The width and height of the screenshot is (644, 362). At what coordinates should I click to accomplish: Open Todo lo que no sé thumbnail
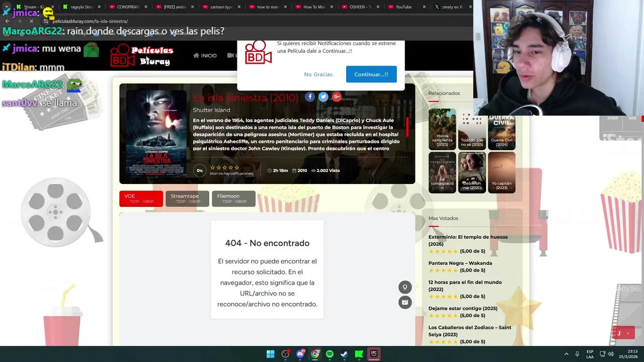[472, 129]
